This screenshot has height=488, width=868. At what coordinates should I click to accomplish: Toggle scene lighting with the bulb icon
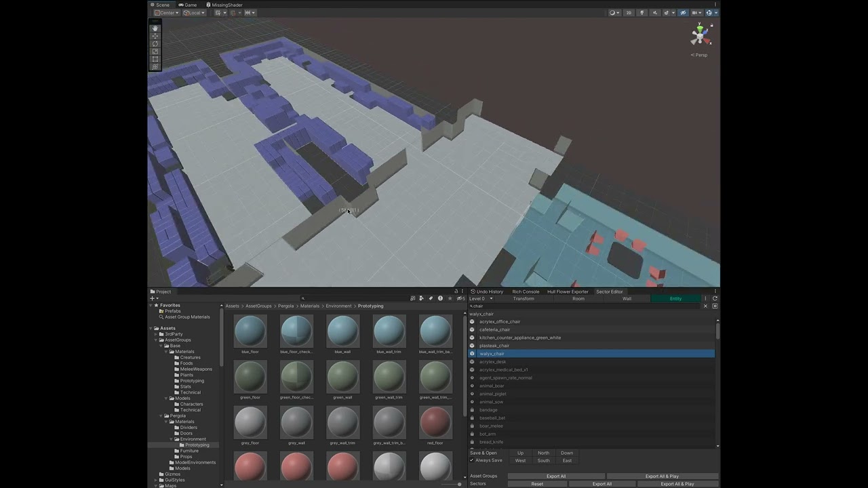pyautogui.click(x=642, y=13)
